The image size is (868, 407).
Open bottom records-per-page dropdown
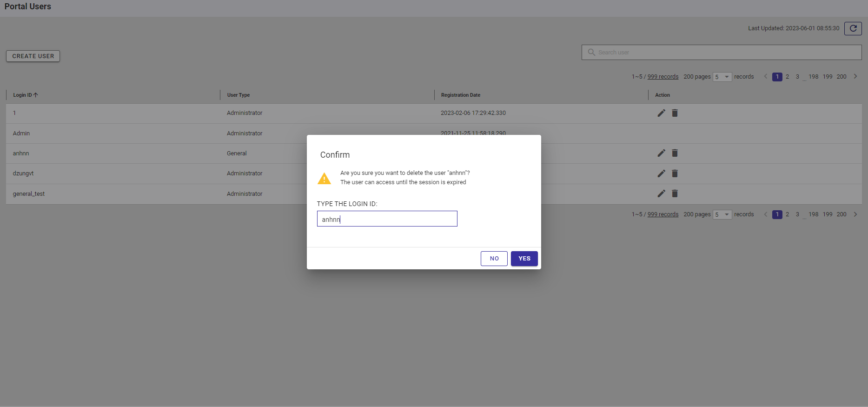(722, 214)
